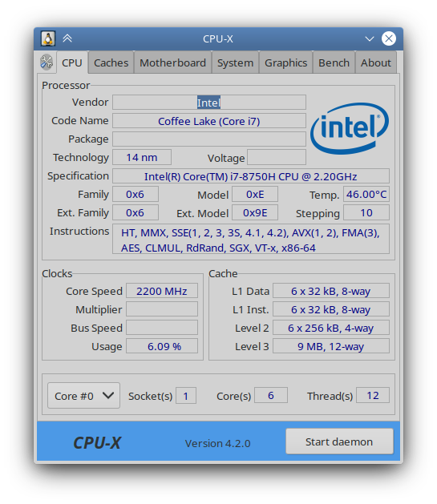Click the Coffee Lake (Core i7) code name
437x504 pixels.
pyautogui.click(x=209, y=121)
